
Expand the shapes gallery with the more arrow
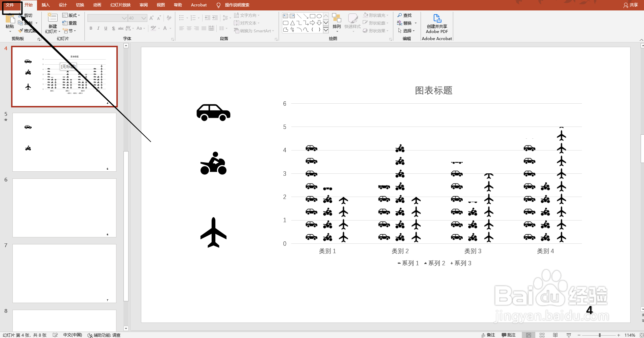[325, 30]
